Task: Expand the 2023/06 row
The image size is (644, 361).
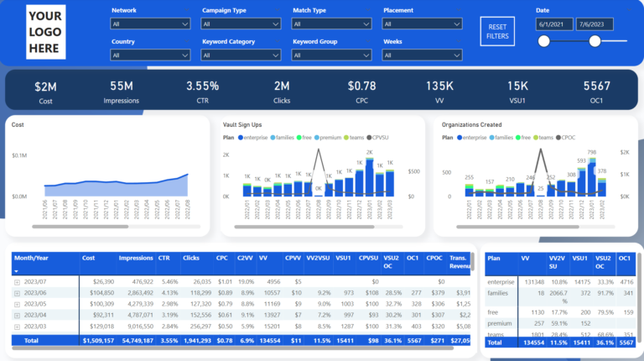Action: pyautogui.click(x=17, y=294)
